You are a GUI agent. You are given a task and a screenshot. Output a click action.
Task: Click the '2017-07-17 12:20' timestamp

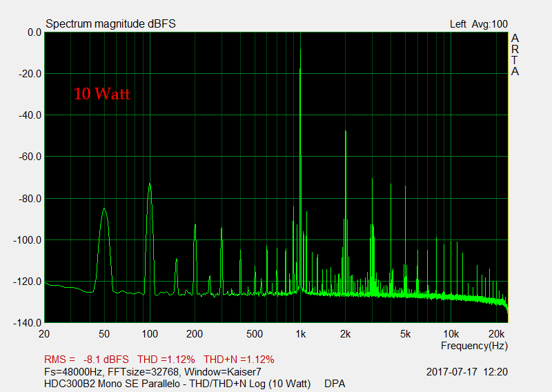click(467, 372)
